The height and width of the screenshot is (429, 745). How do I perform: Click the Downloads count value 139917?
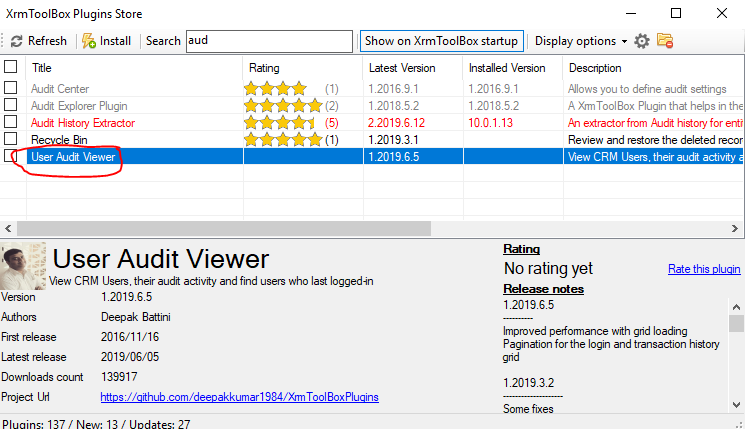pyautogui.click(x=119, y=377)
